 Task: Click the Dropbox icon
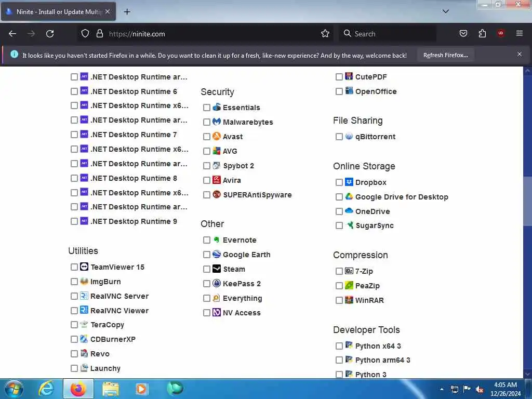coord(349,182)
